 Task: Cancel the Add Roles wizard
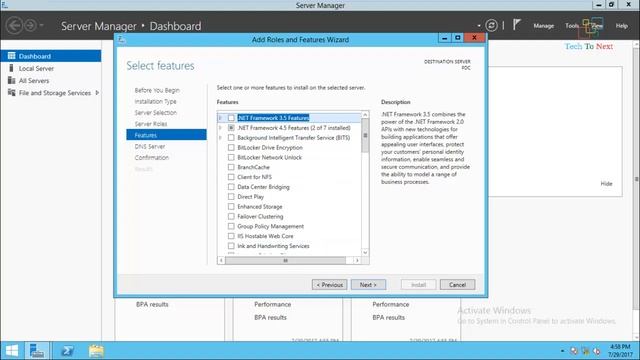click(458, 284)
